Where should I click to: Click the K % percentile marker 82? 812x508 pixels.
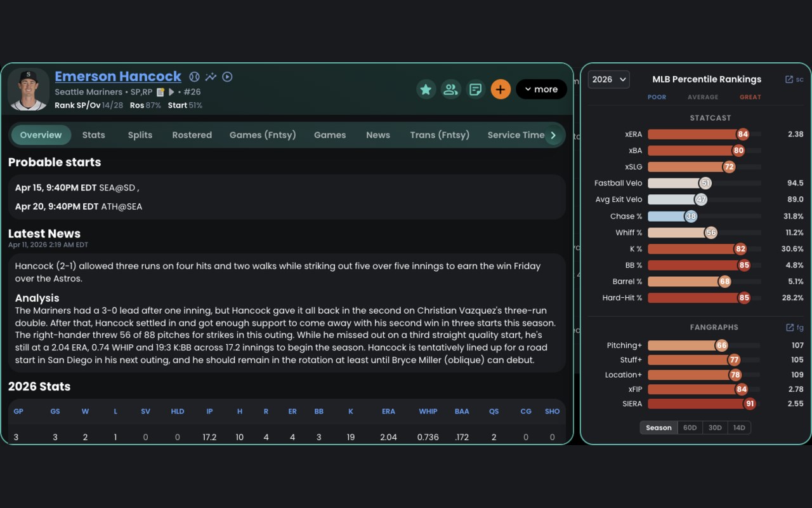pyautogui.click(x=740, y=249)
